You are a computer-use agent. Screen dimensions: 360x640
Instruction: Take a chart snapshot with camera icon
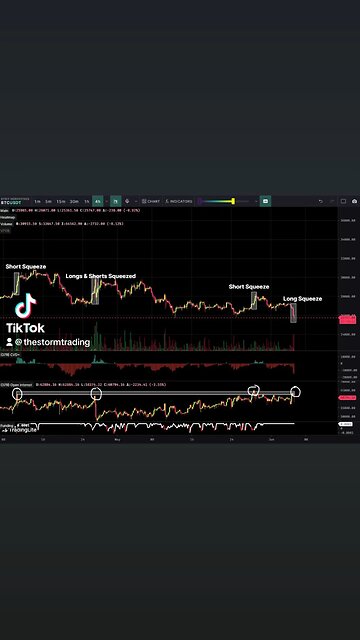click(354, 202)
